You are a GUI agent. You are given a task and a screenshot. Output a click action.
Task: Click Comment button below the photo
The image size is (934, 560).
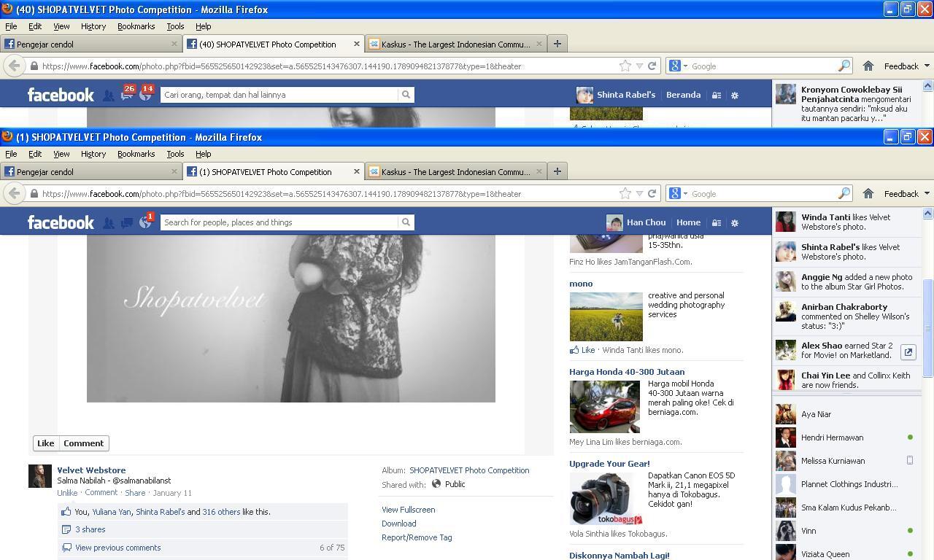click(x=83, y=443)
